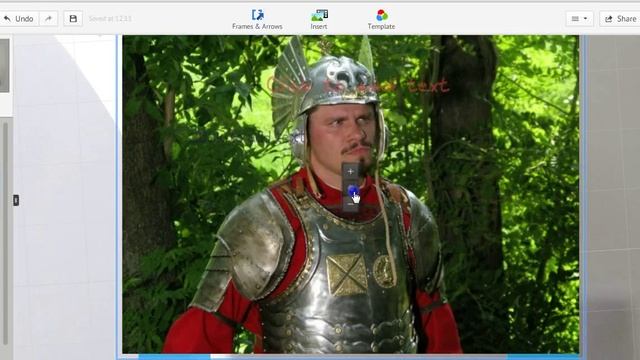Click the Undo button

click(19, 19)
